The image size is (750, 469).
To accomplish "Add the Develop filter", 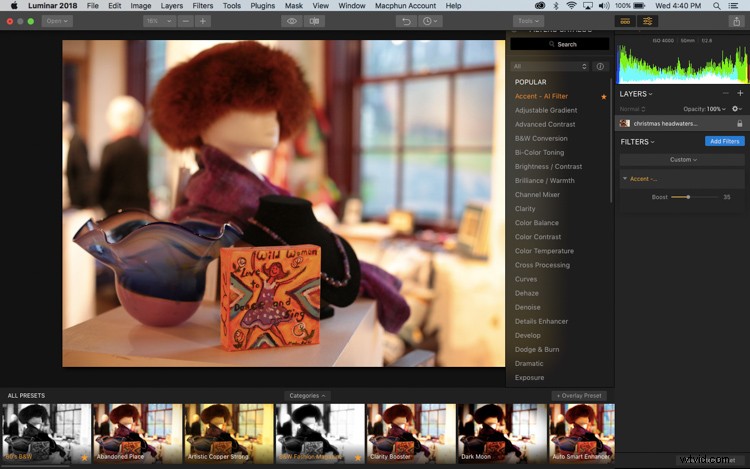I will 528,336.
